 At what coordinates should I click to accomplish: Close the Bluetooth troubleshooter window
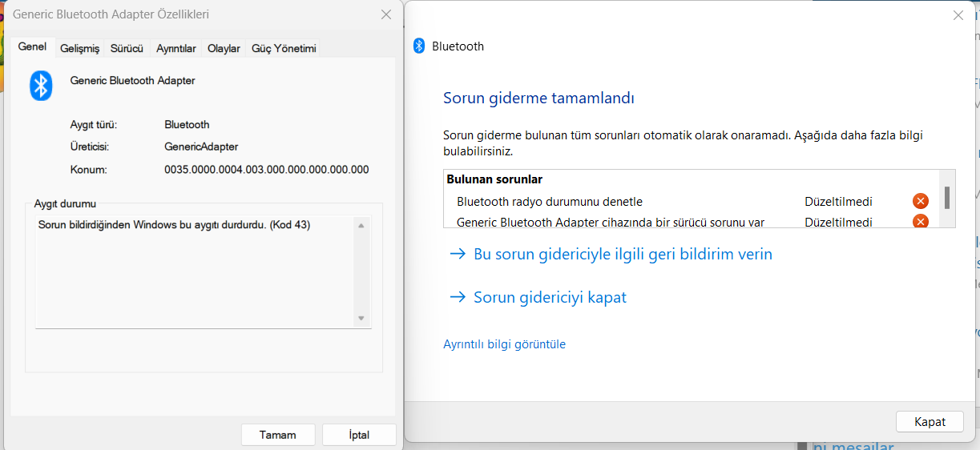pos(958,14)
